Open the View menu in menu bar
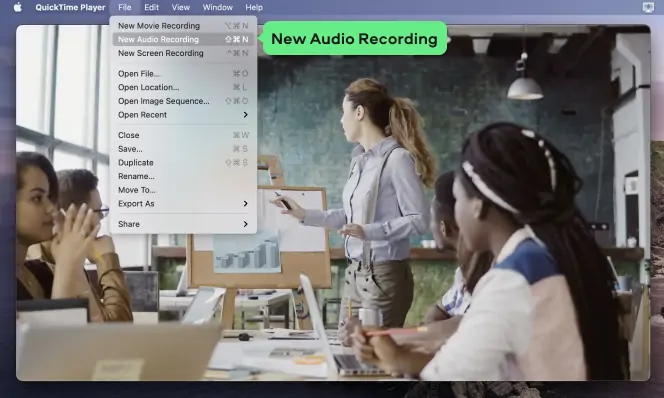Viewport: 664px width, 398px height. 181,7
